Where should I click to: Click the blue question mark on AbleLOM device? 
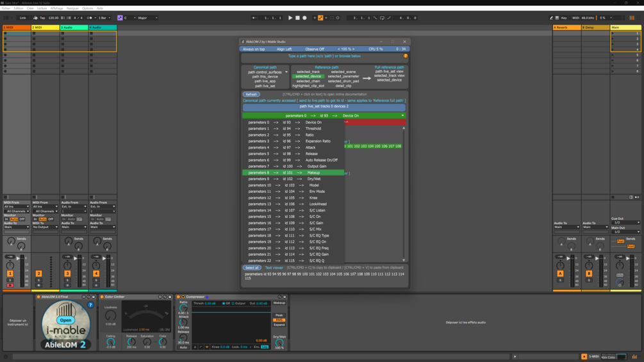point(90,305)
